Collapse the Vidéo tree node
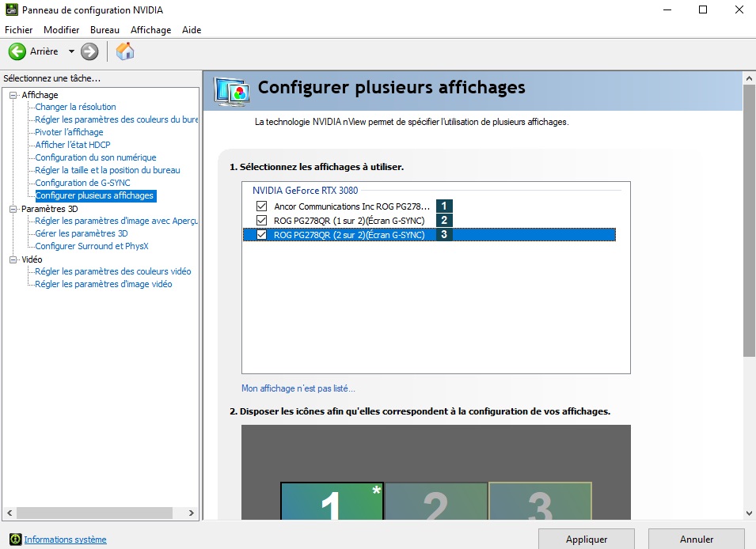 pos(13,259)
